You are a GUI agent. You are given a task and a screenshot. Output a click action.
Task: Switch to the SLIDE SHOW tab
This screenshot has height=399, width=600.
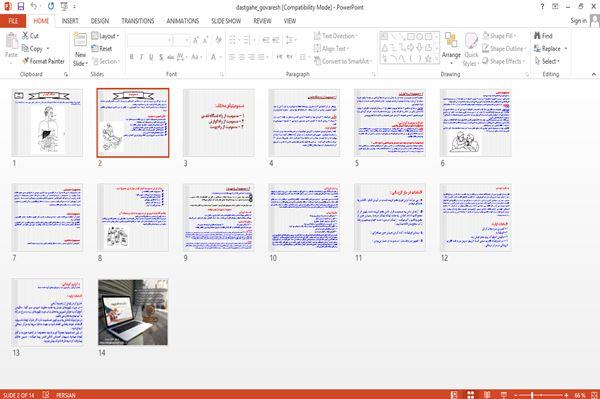point(226,21)
